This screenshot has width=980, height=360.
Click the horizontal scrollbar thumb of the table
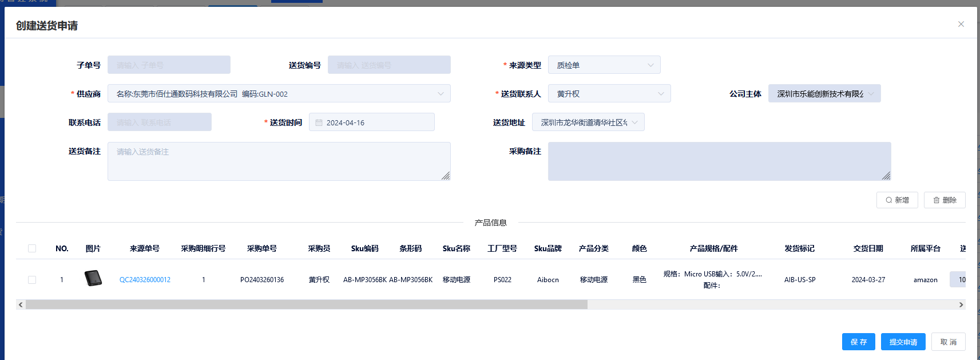pos(307,304)
